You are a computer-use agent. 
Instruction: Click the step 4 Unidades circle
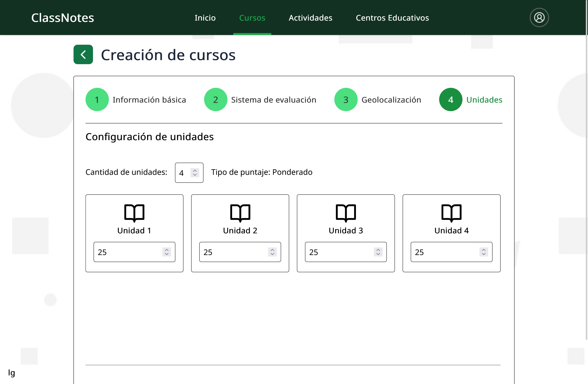(451, 99)
